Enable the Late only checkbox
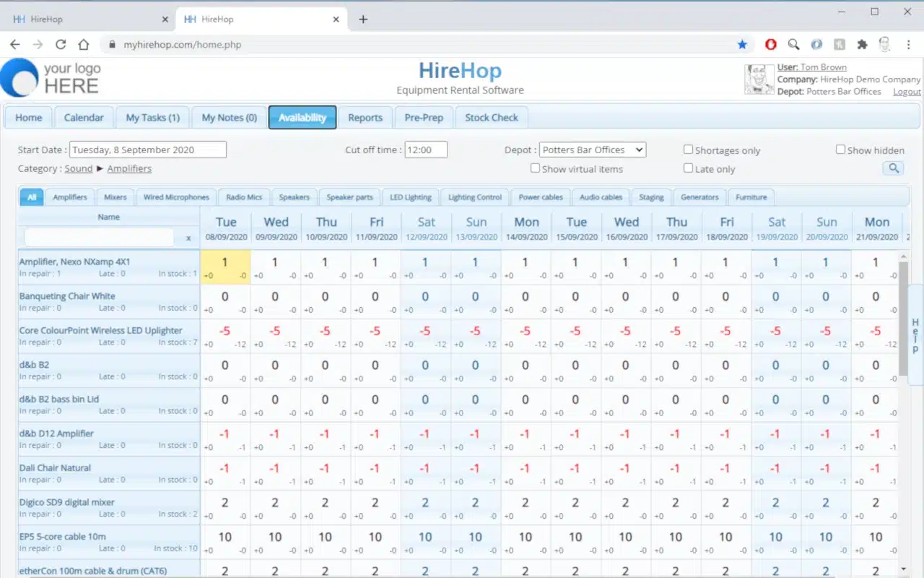 (x=689, y=168)
